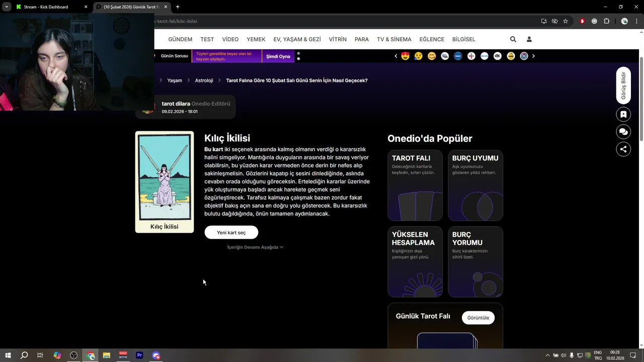Click the bookmark save icon on right rail
The image size is (644, 362).
623,114
